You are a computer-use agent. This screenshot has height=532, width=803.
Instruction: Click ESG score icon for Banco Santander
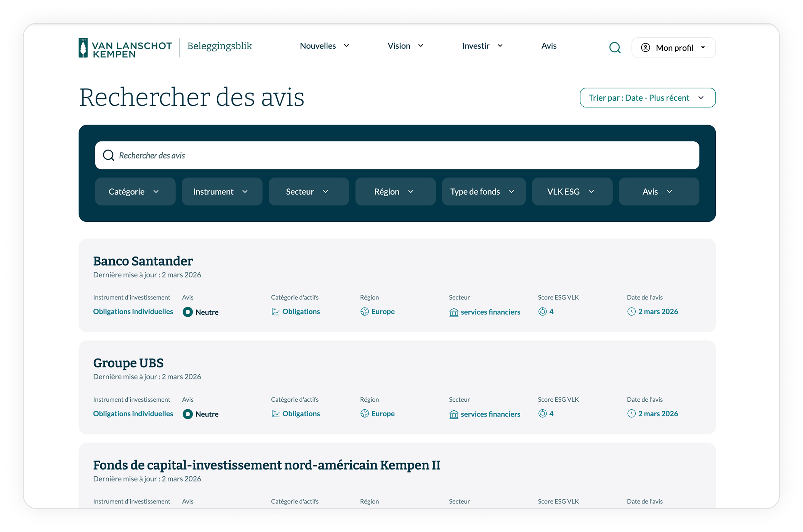pyautogui.click(x=542, y=312)
